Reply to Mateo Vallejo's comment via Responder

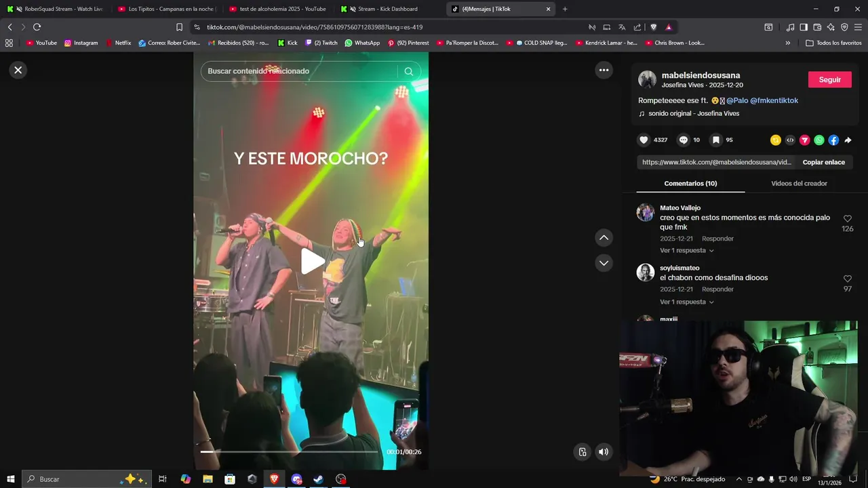tap(717, 239)
